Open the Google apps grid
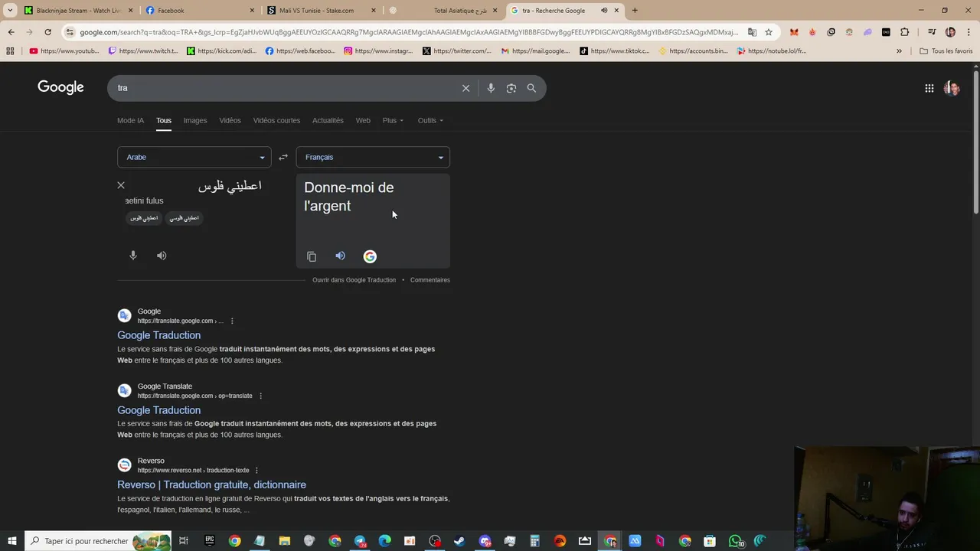 tap(929, 88)
